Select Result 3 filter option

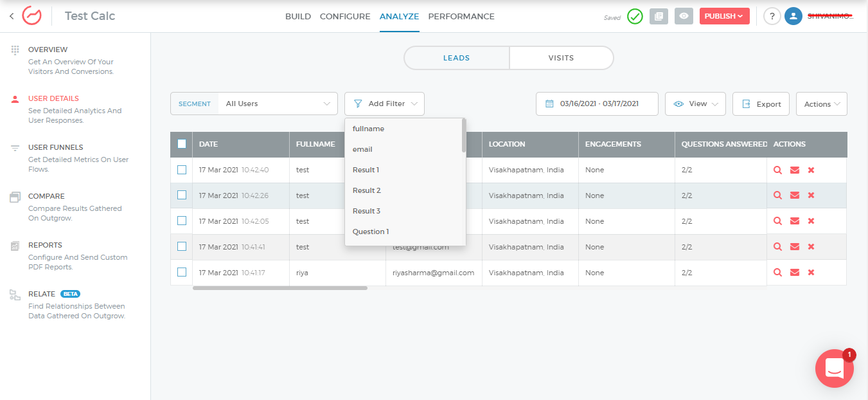coord(403,211)
